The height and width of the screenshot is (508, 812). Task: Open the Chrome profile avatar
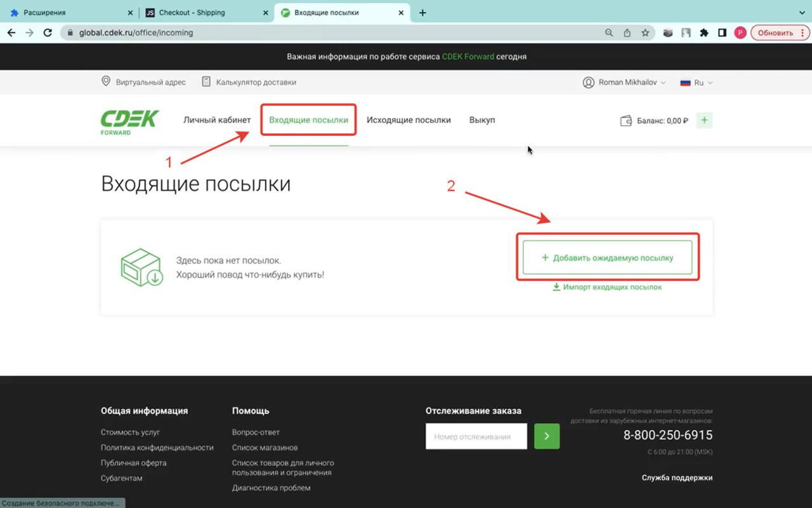tap(740, 32)
